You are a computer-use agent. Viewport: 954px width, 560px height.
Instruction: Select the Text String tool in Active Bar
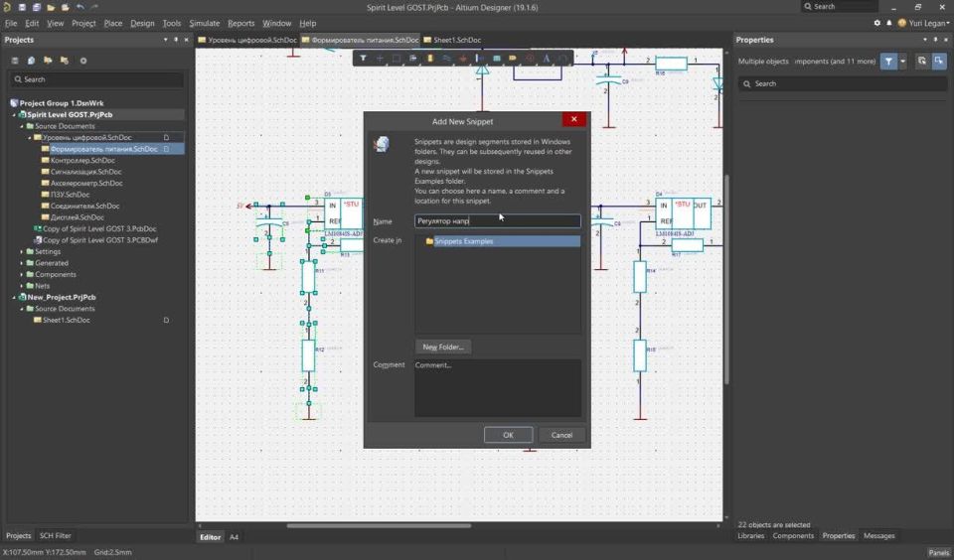(x=547, y=59)
